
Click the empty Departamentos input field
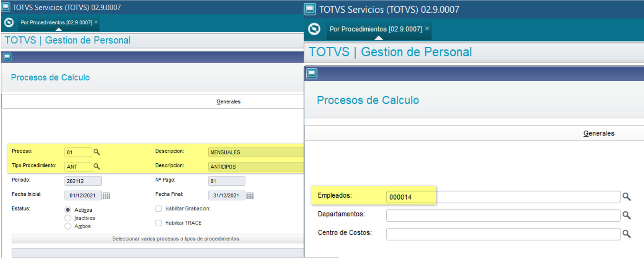pos(503,215)
